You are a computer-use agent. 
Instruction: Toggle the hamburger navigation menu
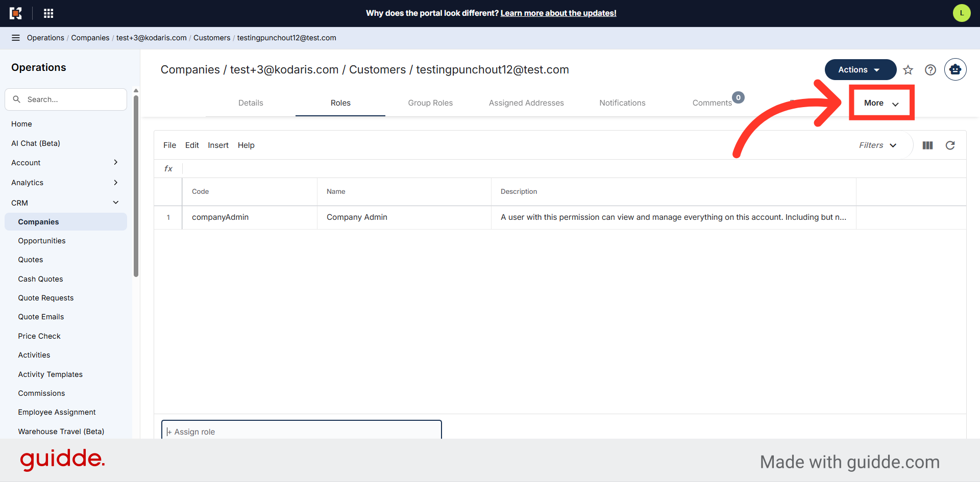[16, 38]
